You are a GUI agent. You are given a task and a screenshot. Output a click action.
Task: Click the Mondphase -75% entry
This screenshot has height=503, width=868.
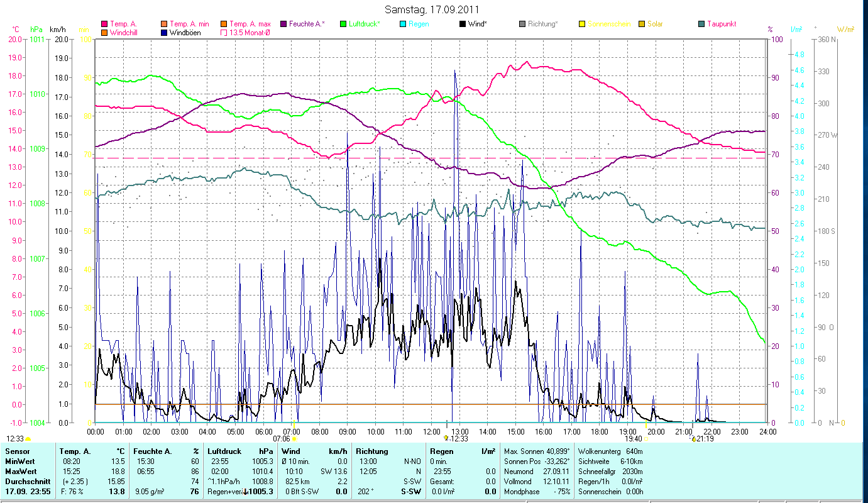pos(536,492)
